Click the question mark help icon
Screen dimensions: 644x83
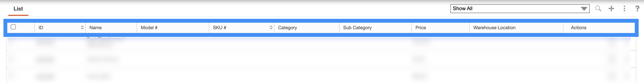(637, 8)
